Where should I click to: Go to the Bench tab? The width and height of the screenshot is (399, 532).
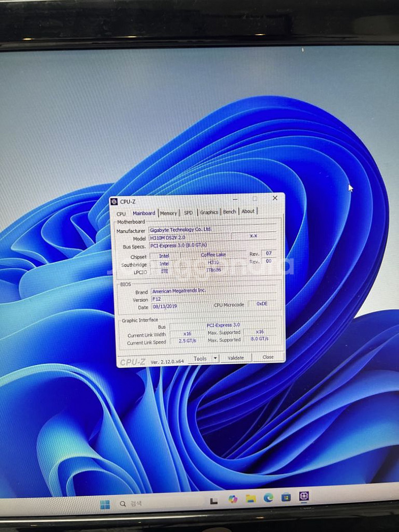click(229, 211)
